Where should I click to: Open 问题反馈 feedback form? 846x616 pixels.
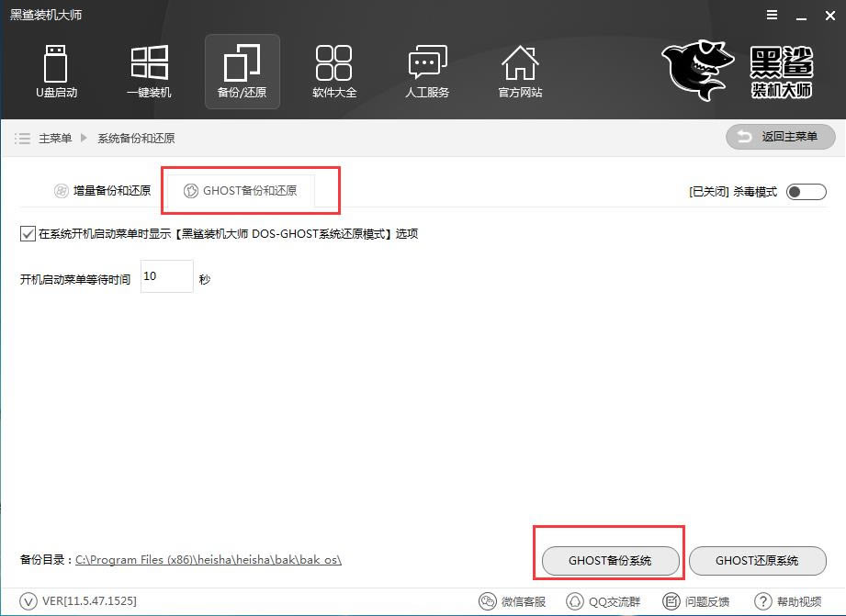[x=696, y=601]
